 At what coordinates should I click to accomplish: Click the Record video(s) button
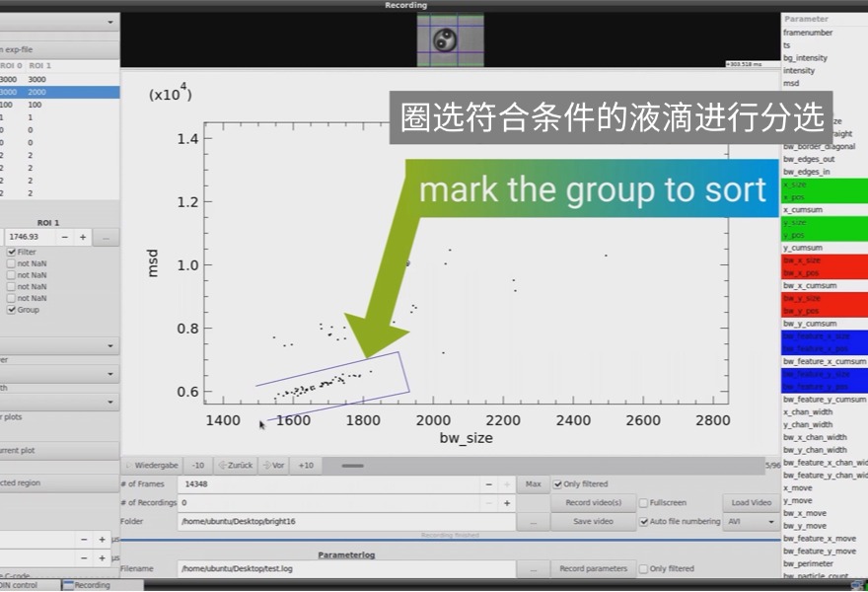click(593, 503)
